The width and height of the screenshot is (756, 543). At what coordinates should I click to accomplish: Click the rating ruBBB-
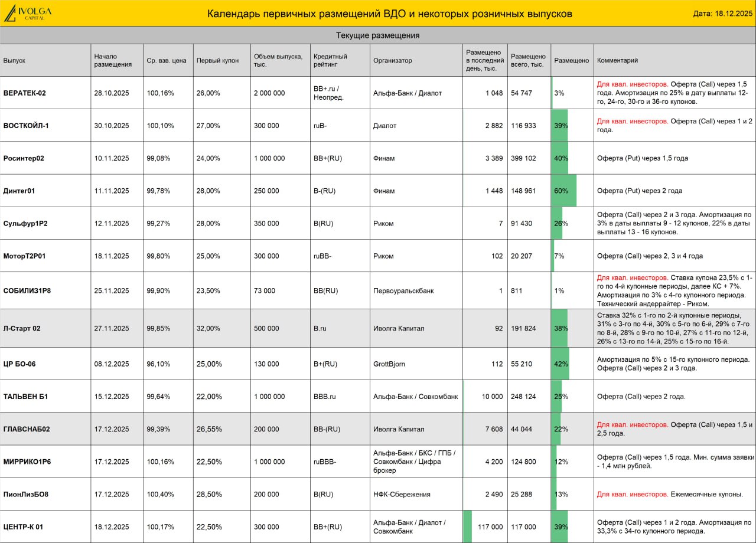pyautogui.click(x=325, y=462)
